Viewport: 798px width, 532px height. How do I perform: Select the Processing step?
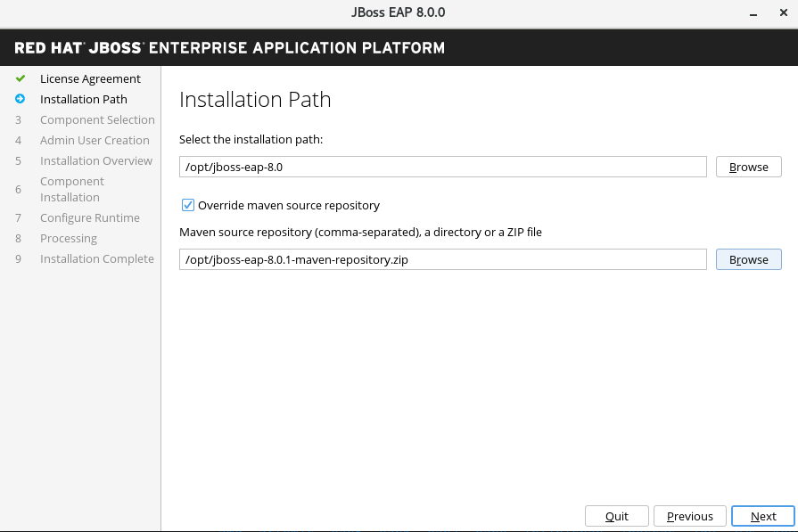[x=68, y=238]
